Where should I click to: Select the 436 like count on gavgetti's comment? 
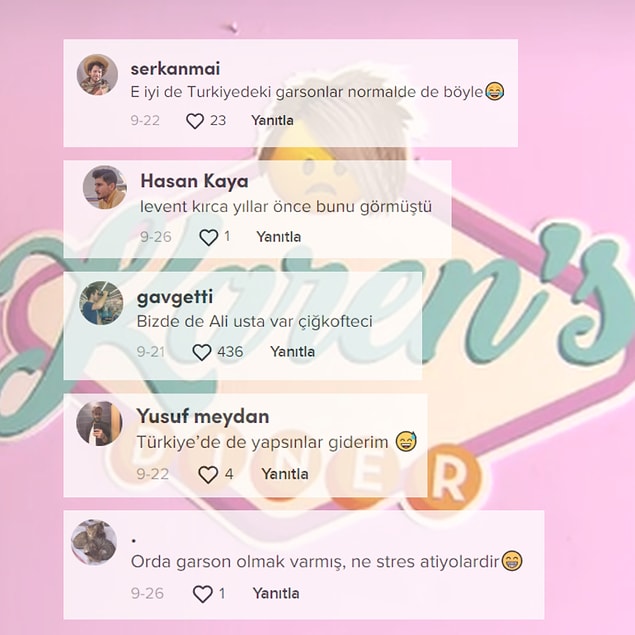click(230, 352)
